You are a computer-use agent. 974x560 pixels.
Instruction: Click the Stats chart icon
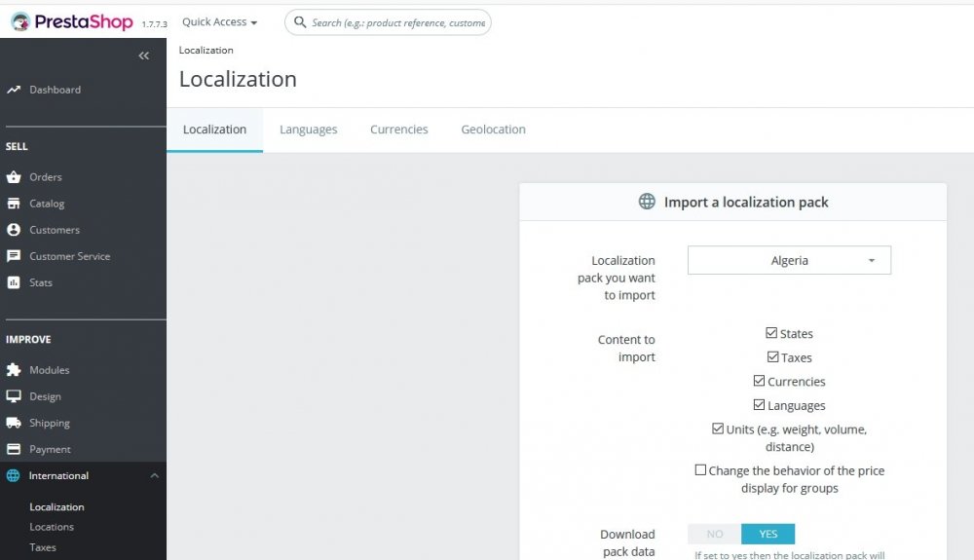pos(14,282)
